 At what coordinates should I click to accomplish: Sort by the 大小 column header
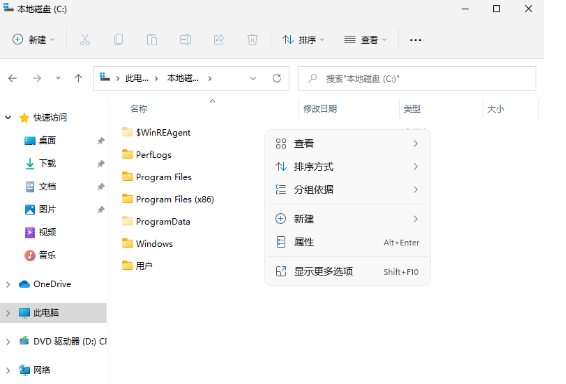pyautogui.click(x=496, y=109)
